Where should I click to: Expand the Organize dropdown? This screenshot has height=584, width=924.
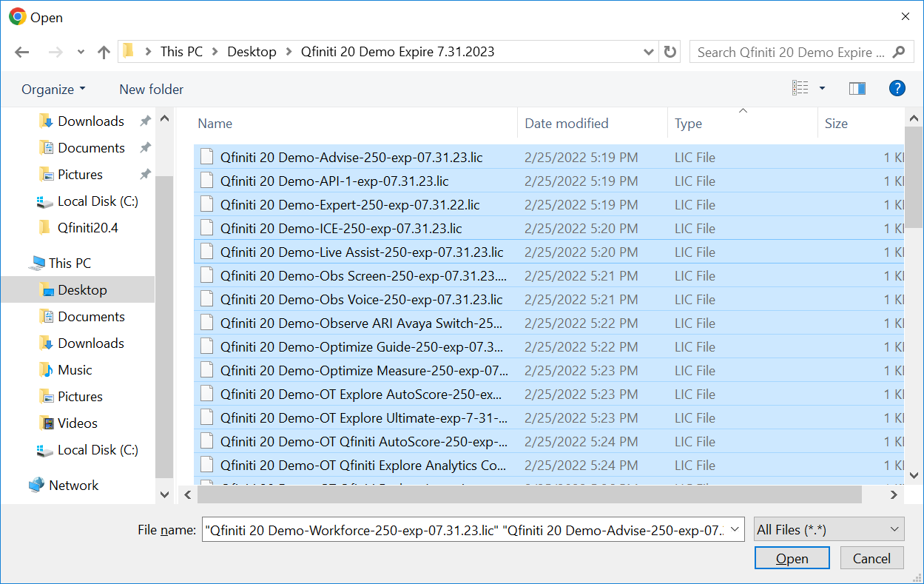pyautogui.click(x=52, y=89)
